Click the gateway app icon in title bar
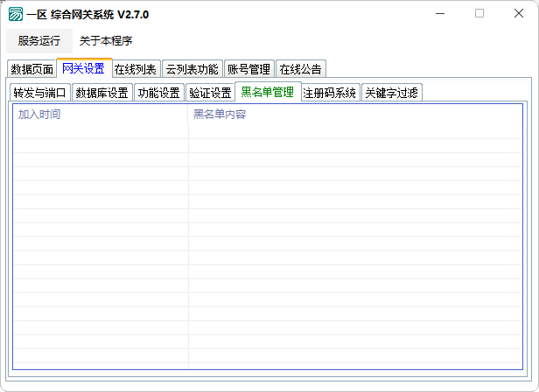This screenshot has height=392, width=539. [x=16, y=14]
